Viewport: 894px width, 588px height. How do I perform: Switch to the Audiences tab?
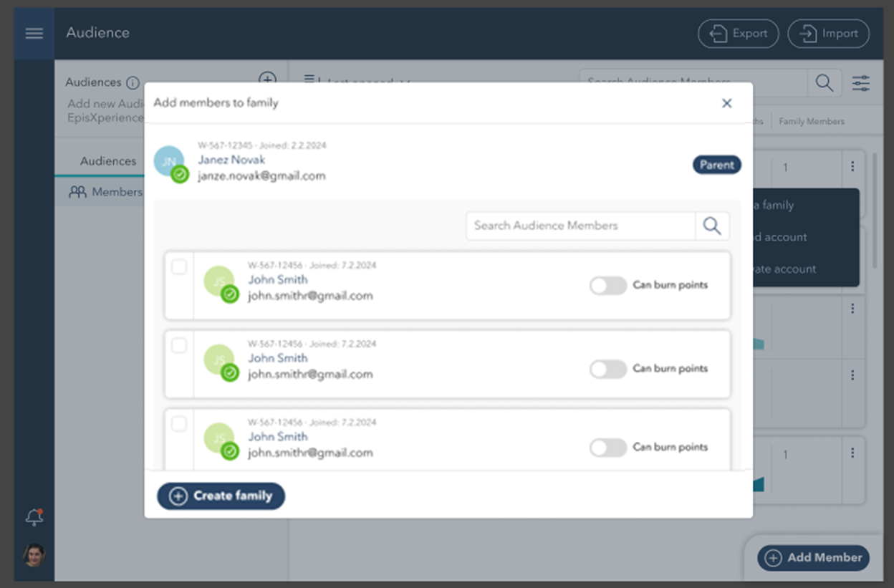coord(107,161)
